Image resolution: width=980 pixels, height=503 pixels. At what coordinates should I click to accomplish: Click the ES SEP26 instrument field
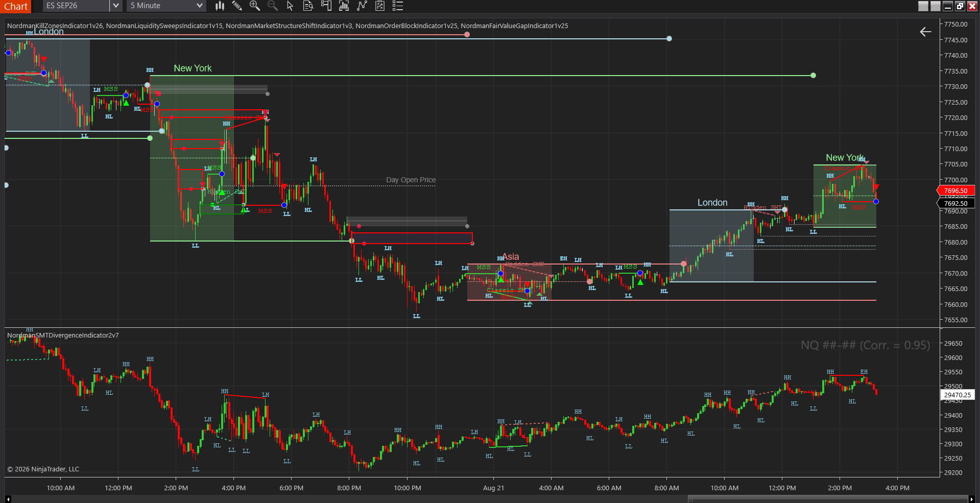click(76, 6)
